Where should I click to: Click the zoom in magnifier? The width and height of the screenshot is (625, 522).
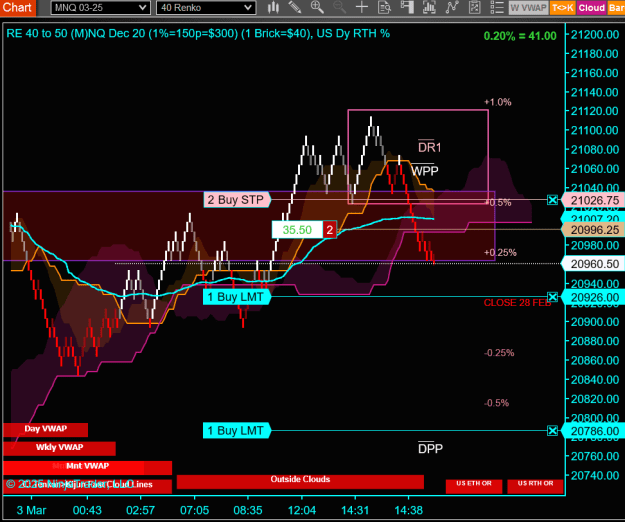click(317, 7)
